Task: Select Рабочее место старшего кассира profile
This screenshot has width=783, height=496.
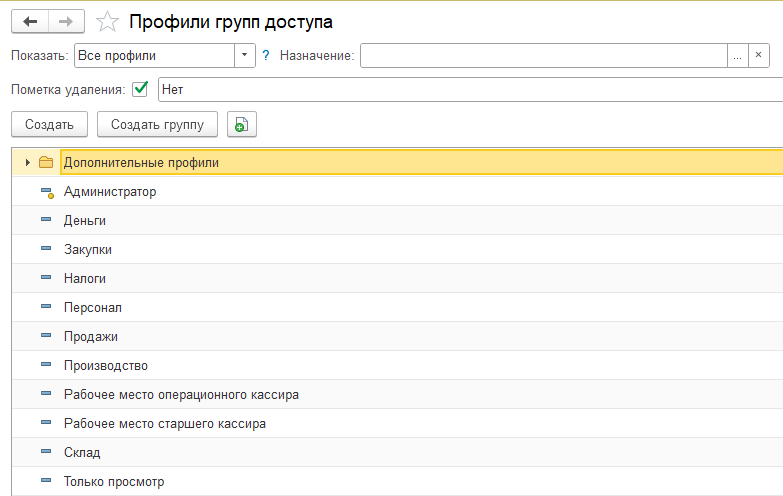Action: [397, 423]
